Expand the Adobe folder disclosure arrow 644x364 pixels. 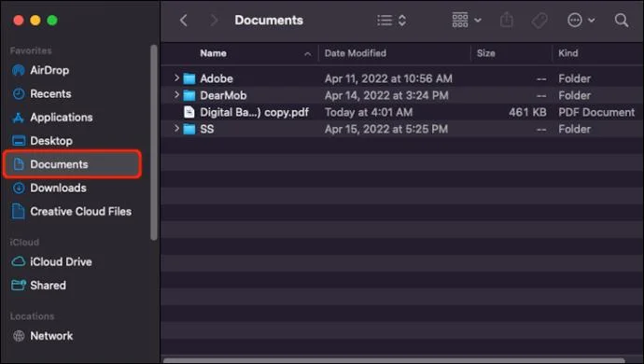(176, 77)
